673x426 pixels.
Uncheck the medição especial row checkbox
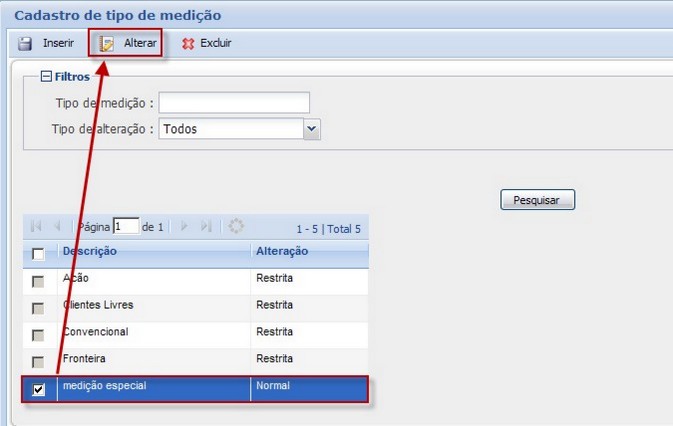point(39,389)
